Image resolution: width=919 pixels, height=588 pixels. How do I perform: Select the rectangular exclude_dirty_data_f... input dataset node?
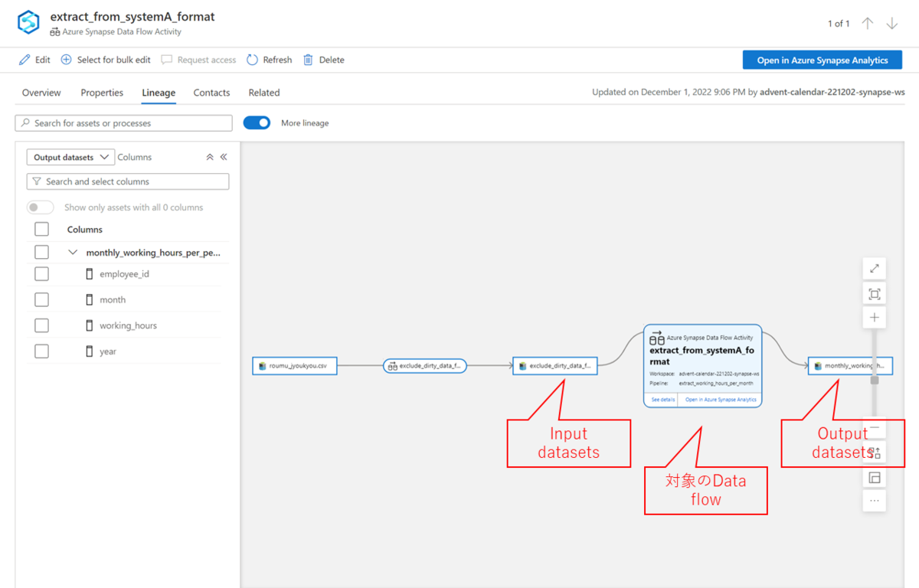(x=555, y=366)
